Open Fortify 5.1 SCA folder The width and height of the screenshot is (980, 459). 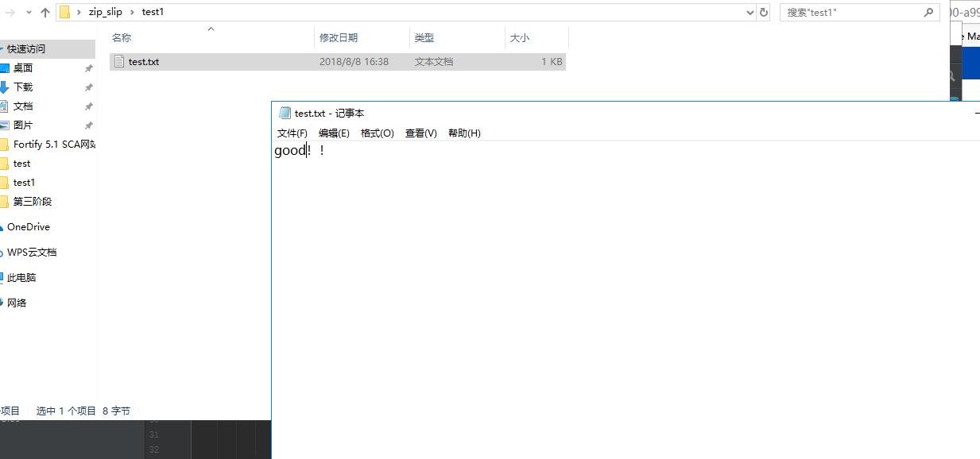[54, 145]
